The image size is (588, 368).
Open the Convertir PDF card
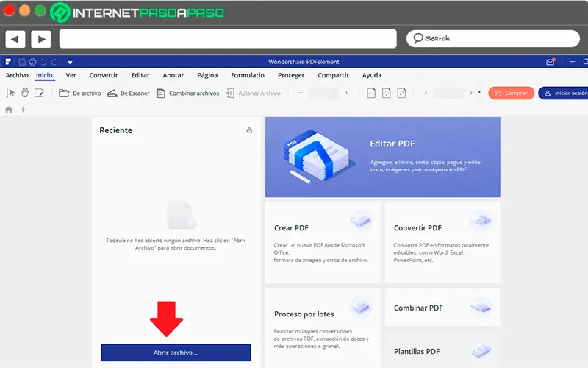point(442,242)
